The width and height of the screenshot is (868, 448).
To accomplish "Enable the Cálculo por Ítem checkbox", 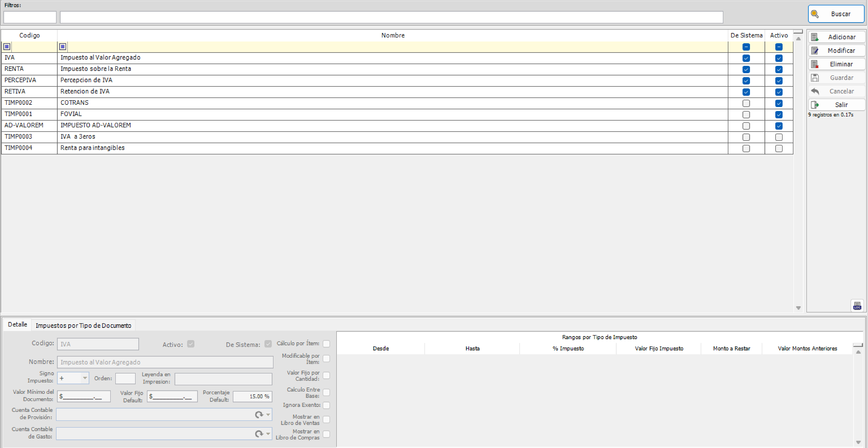I will pos(326,344).
